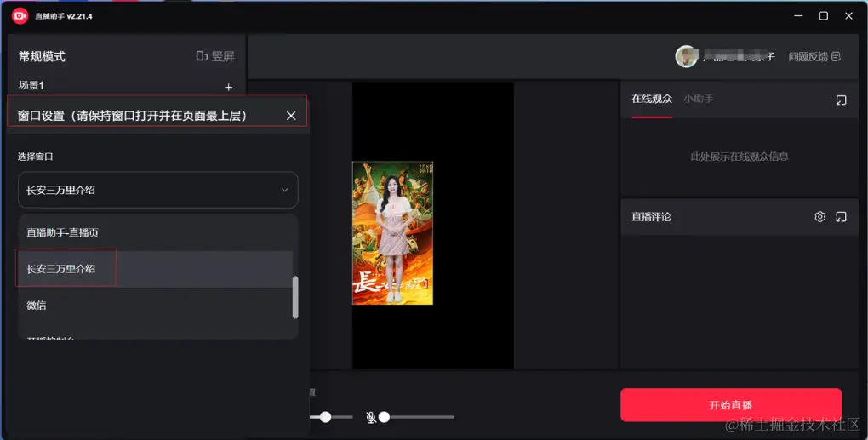Switch to 竖屏 portrait mode
This screenshot has width=868, height=440.
point(215,56)
